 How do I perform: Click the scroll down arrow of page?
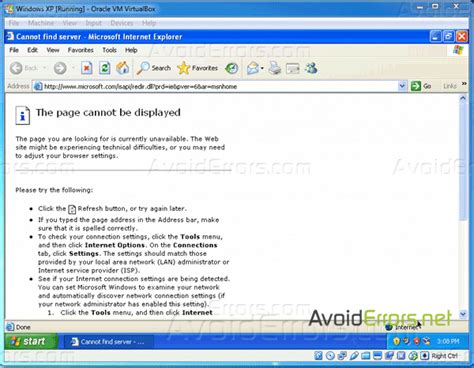coord(463,314)
